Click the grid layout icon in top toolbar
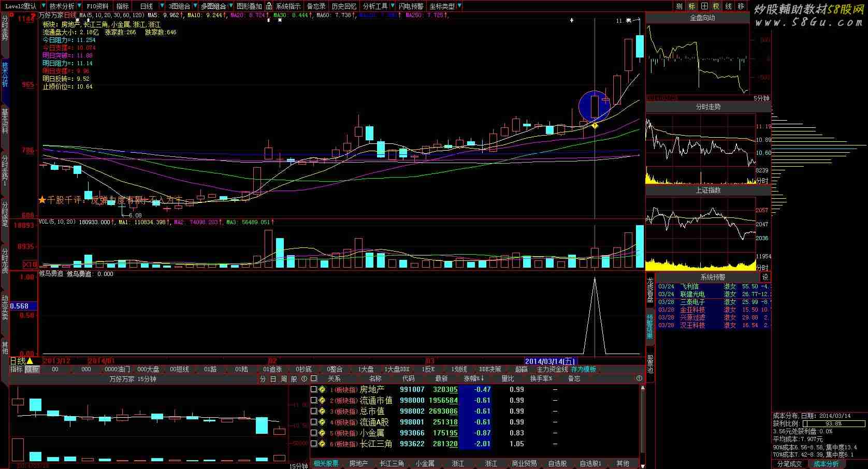 (704, 6)
